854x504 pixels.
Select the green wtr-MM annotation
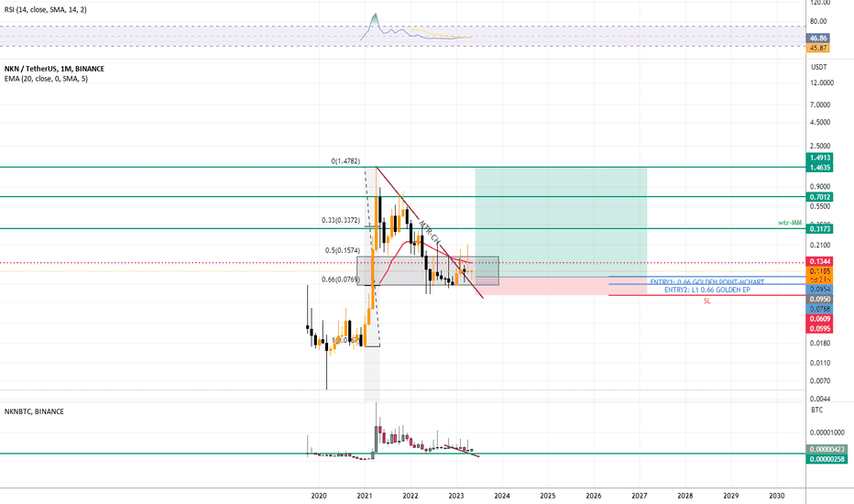tap(790, 223)
